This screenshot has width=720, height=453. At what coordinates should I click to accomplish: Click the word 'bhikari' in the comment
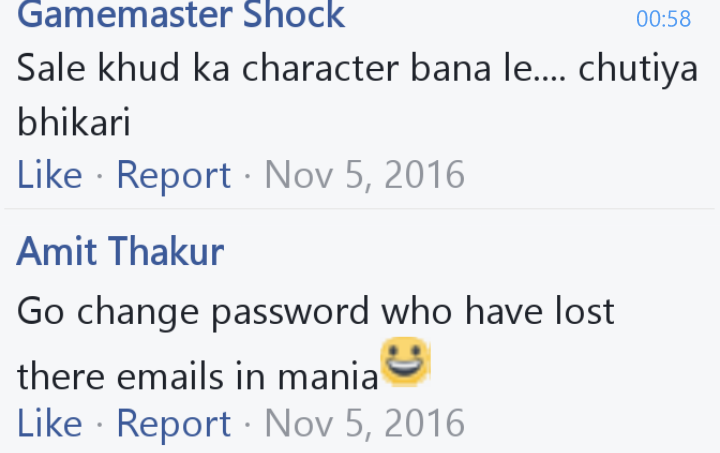click(74, 122)
